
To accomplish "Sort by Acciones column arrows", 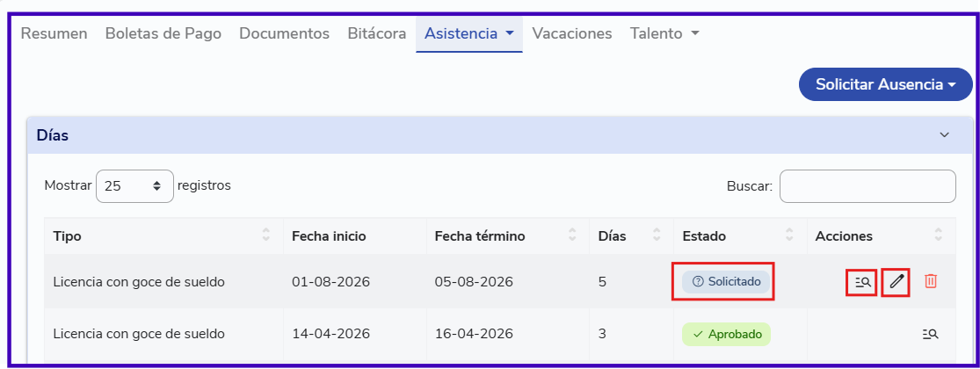I will coord(938,236).
